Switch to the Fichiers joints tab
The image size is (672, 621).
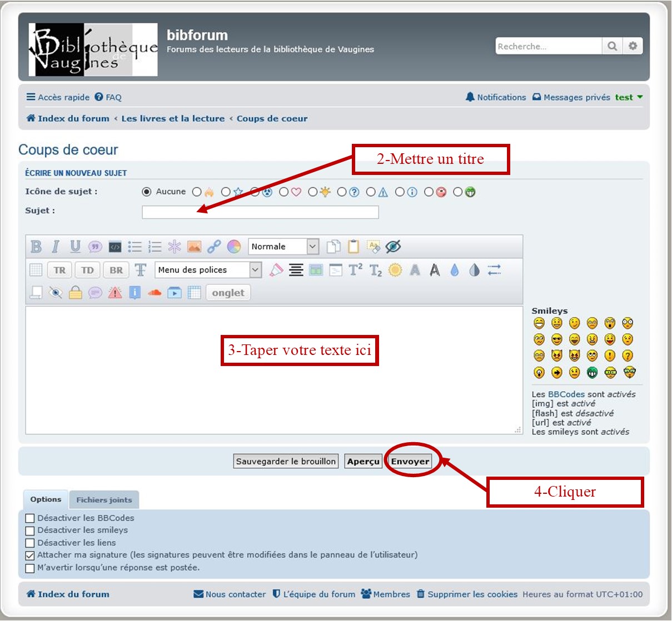(x=104, y=500)
